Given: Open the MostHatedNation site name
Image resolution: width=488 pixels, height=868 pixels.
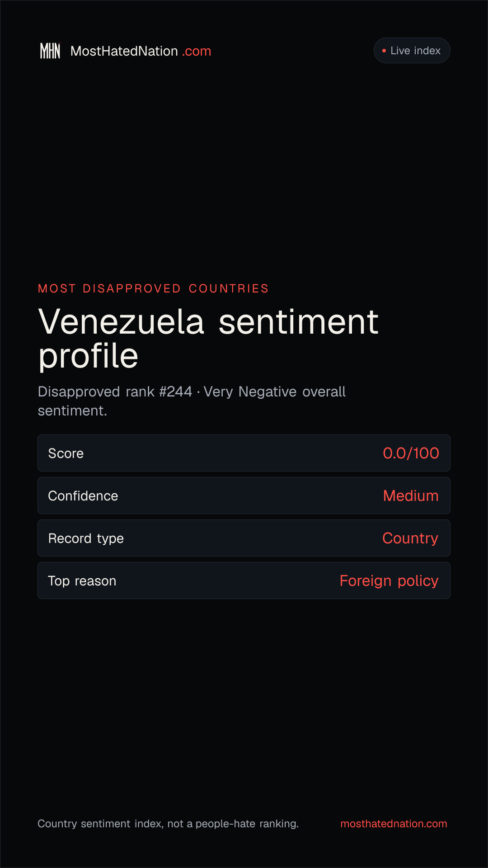Looking at the screenshot, I should pos(124,51).
